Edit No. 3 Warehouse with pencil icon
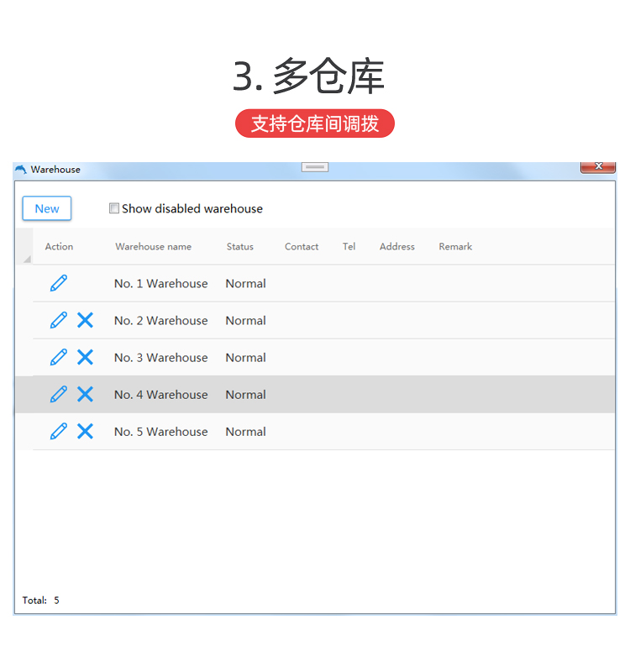This screenshot has height=672, width=630. click(58, 357)
